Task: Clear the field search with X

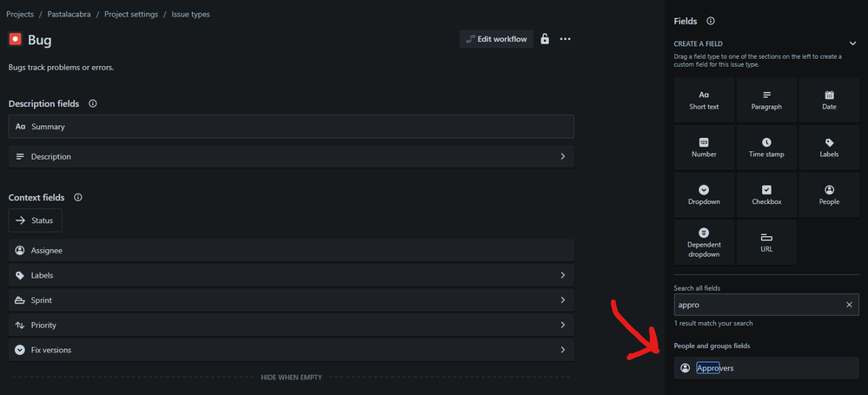Action: pos(849,305)
